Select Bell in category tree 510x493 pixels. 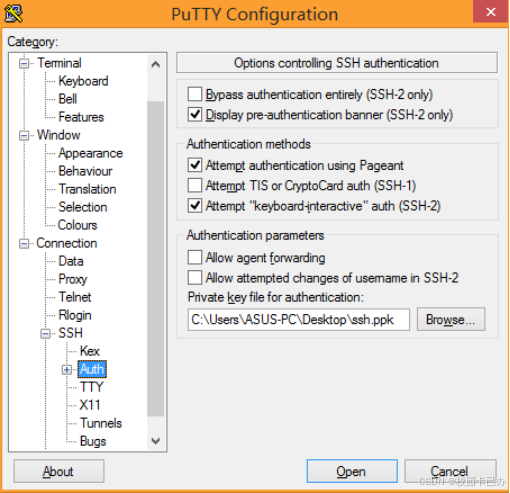[x=68, y=99]
